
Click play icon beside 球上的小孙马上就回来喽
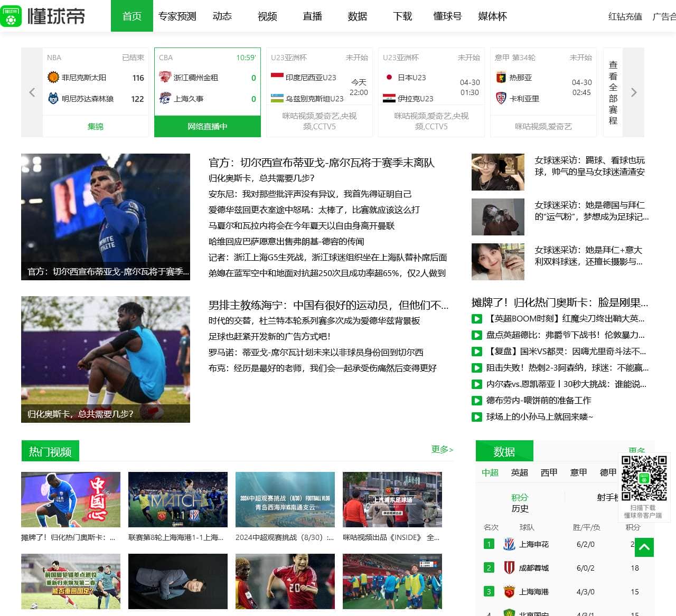click(476, 417)
